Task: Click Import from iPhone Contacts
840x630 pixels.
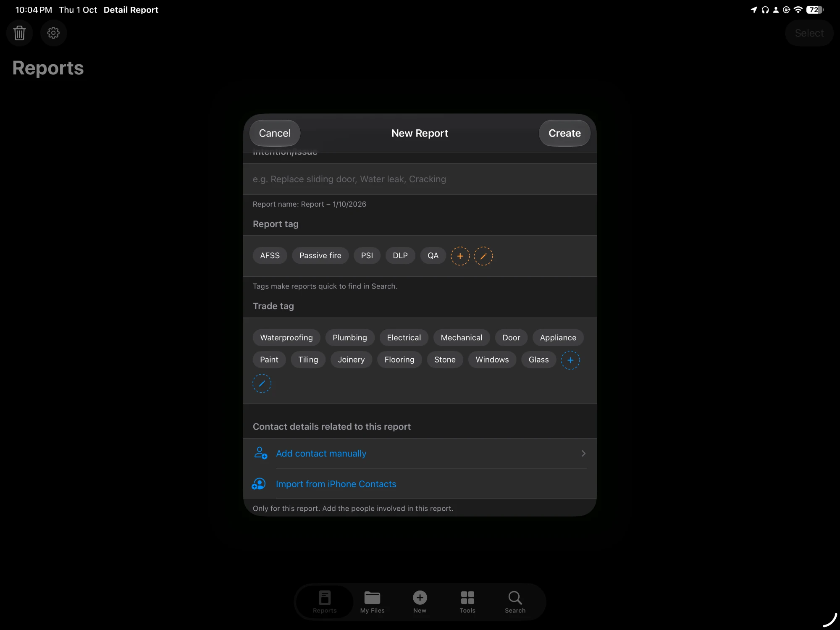Action: tap(420, 484)
